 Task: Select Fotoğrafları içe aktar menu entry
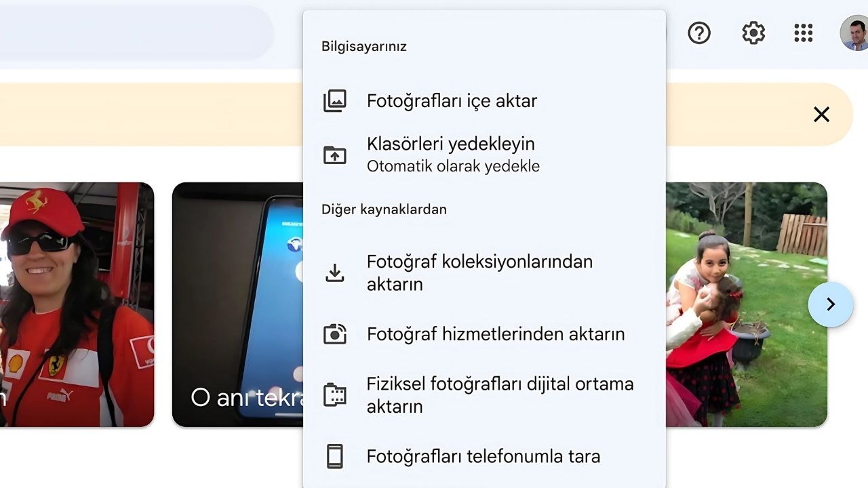click(484, 101)
